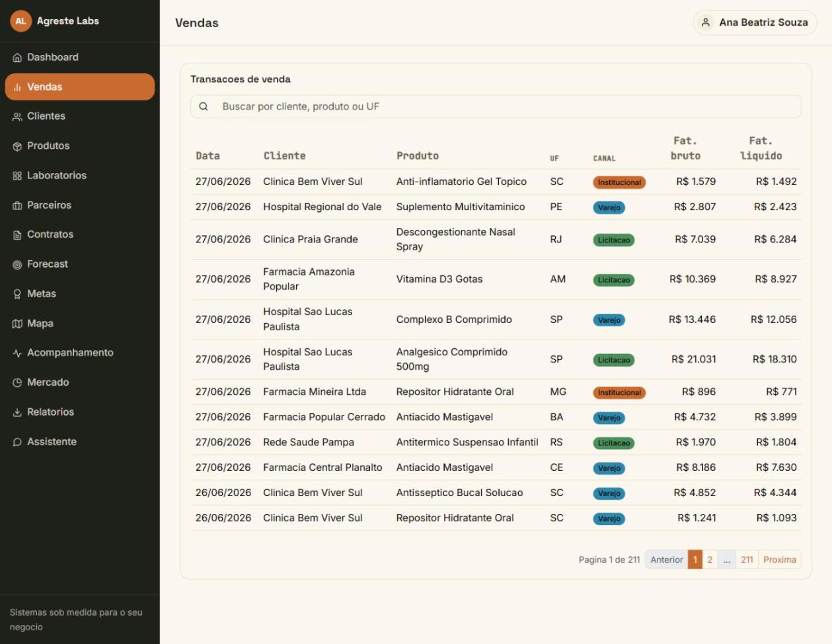Open the Mapa map icon
Screen dimensions: 832x644
tap(17, 324)
